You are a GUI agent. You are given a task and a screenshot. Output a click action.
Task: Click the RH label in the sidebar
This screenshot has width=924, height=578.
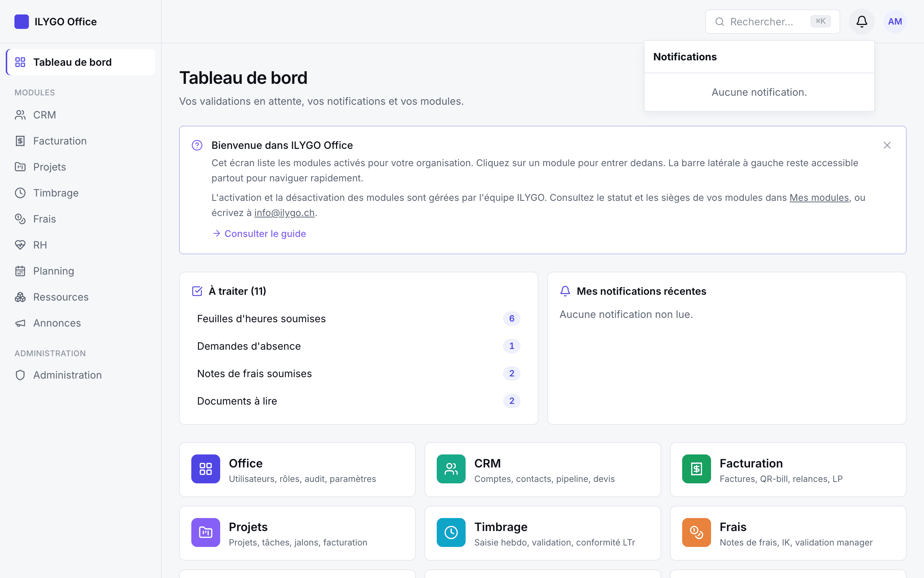coord(40,245)
